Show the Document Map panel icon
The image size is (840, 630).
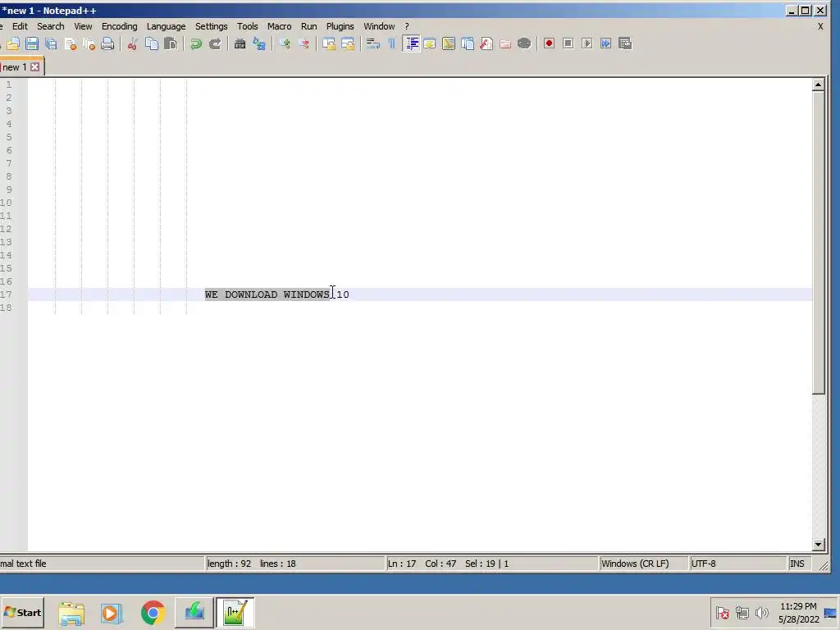[449, 44]
